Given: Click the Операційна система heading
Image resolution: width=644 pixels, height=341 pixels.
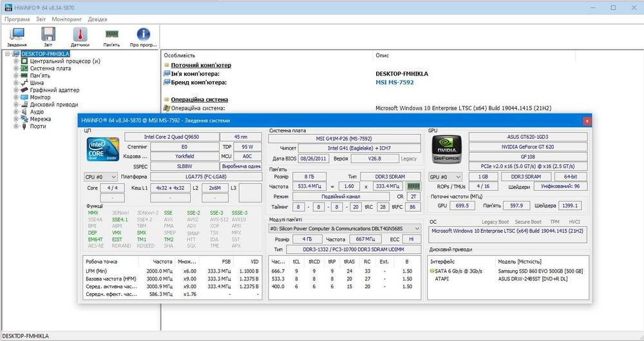Looking at the screenshot, I should (x=199, y=99).
